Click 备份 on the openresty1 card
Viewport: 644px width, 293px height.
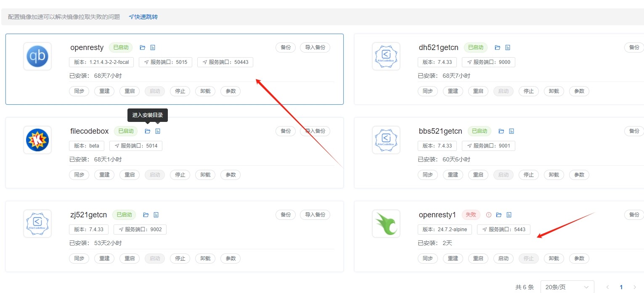[634, 215]
